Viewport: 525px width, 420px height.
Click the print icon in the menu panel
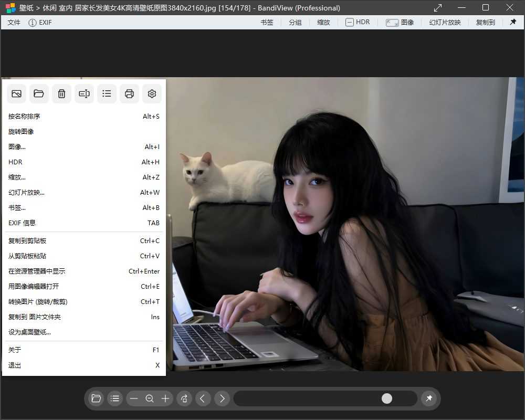point(129,94)
